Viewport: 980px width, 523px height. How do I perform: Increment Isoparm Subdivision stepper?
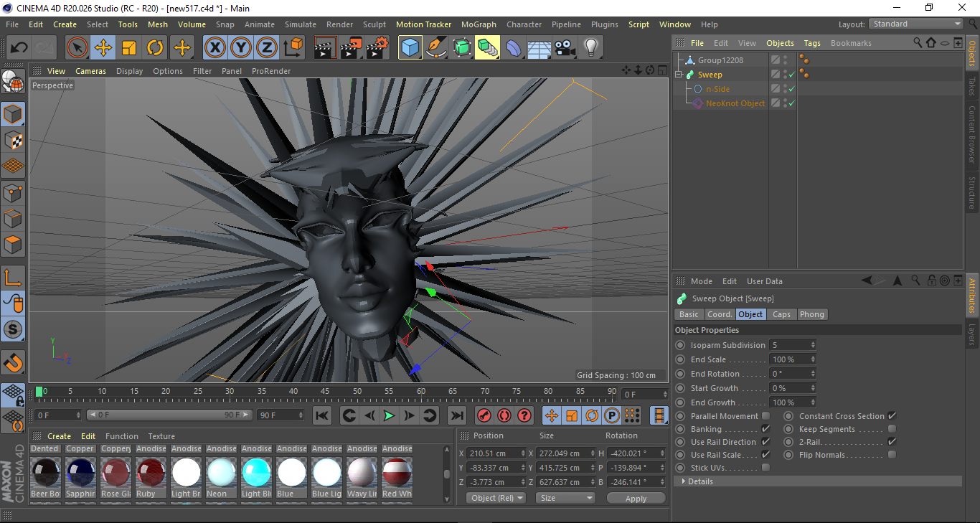pos(813,343)
